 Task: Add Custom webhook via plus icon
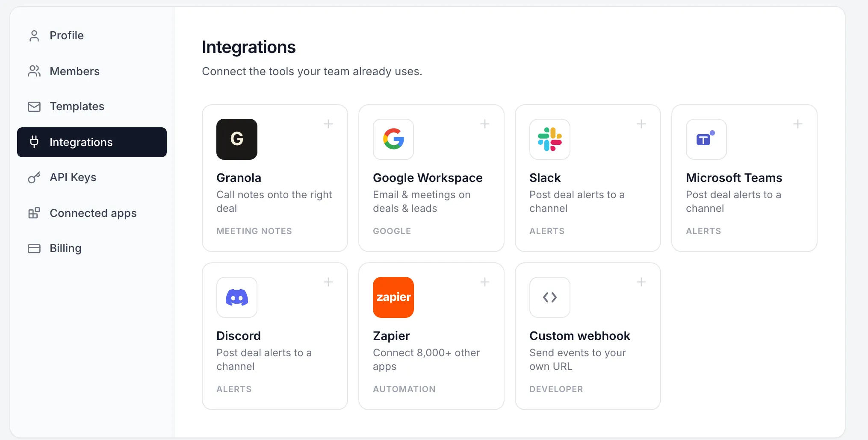tap(641, 282)
